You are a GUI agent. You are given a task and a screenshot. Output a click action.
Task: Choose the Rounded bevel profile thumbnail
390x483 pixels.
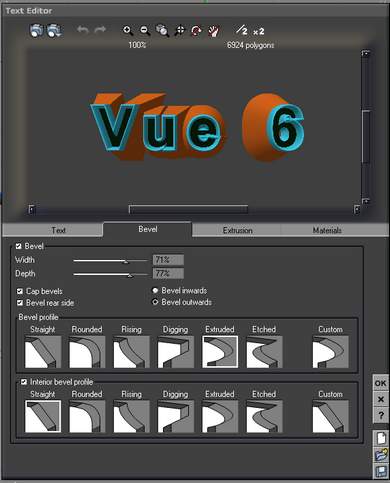(x=87, y=352)
